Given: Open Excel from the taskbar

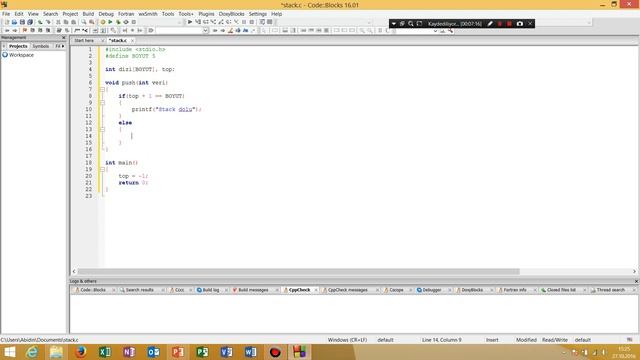Looking at the screenshot, I should [x=105, y=352].
